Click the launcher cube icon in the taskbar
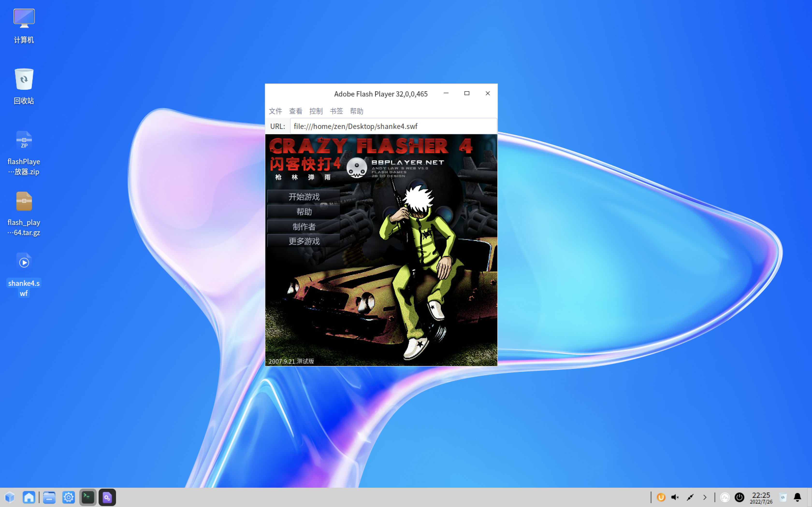 [x=10, y=497]
